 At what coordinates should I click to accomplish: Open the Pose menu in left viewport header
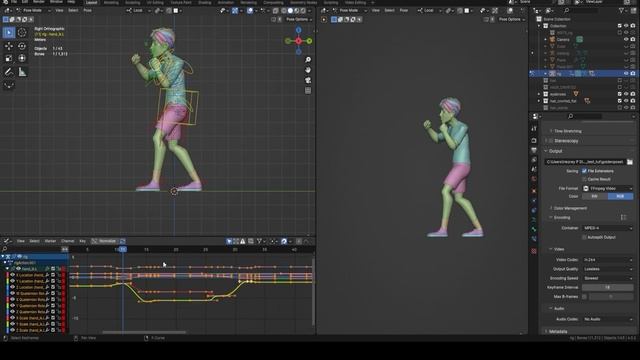87,11
